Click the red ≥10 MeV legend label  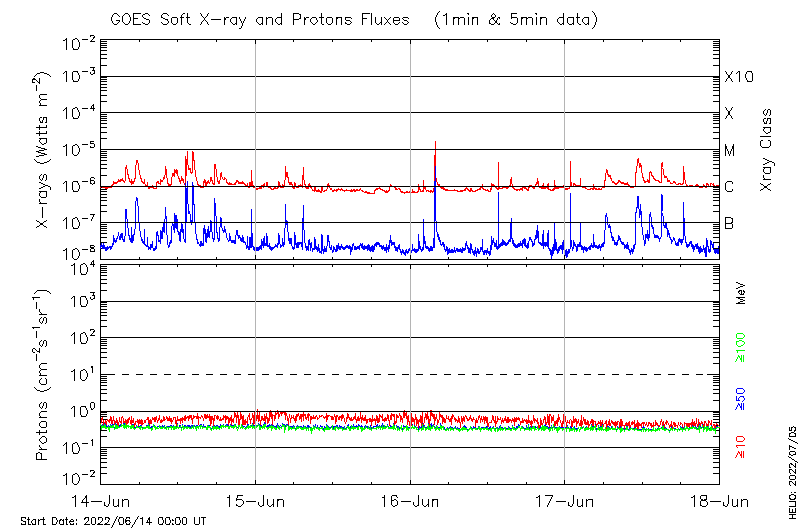click(741, 446)
